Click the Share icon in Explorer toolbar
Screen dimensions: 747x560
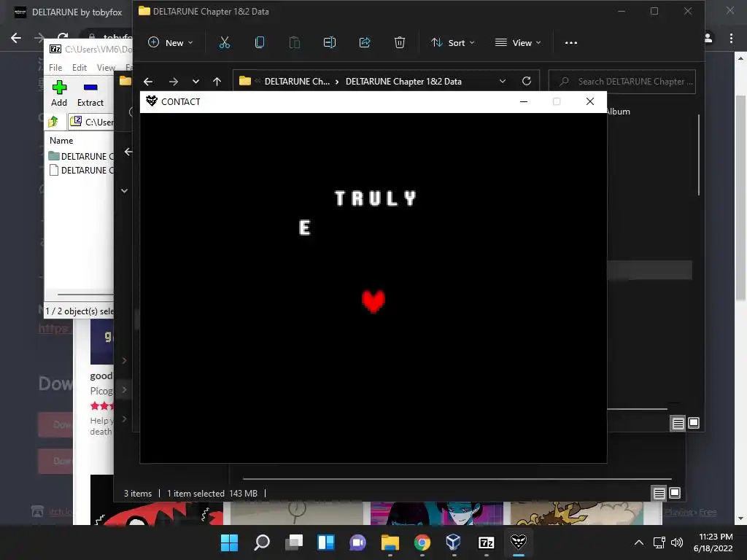[365, 42]
